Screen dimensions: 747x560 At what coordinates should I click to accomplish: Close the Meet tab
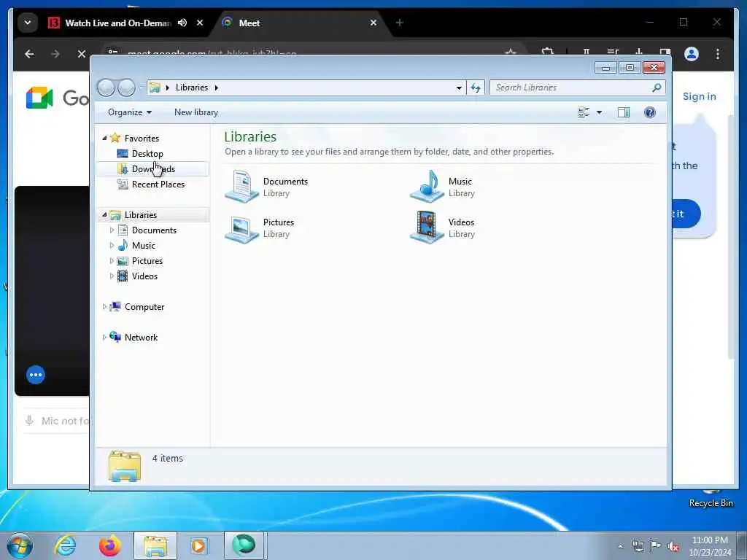click(373, 23)
